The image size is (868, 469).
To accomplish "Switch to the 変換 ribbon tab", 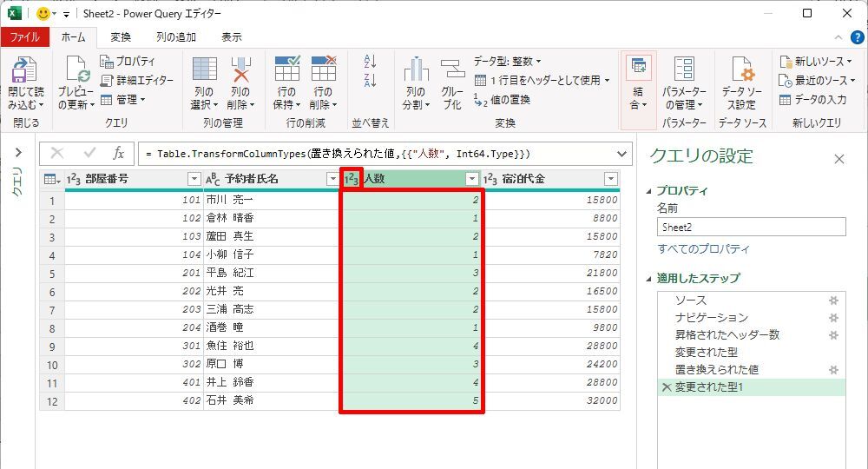I will click(x=121, y=37).
